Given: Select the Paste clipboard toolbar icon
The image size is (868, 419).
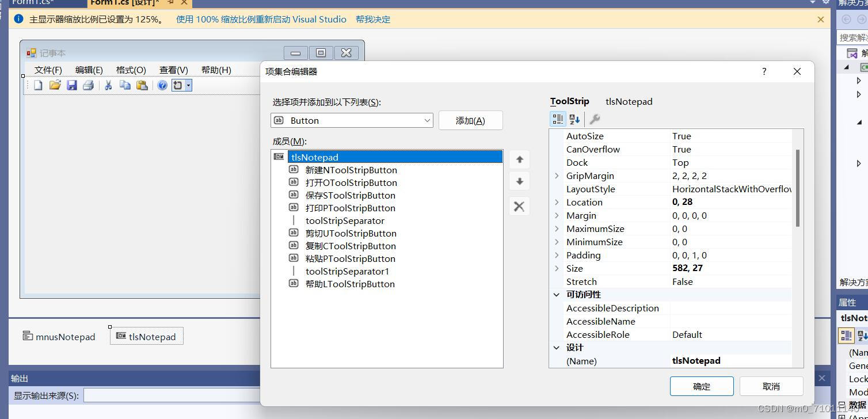Looking at the screenshot, I should pyautogui.click(x=141, y=85).
